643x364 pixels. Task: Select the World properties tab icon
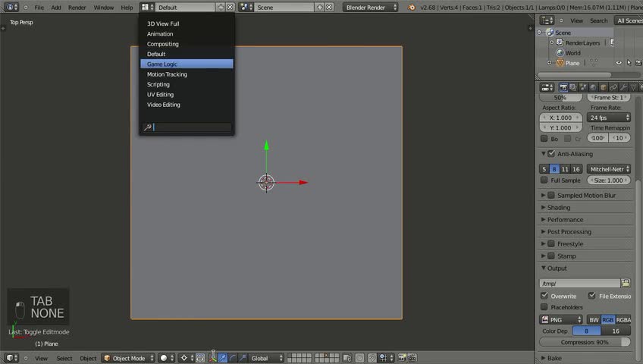pyautogui.click(x=593, y=87)
